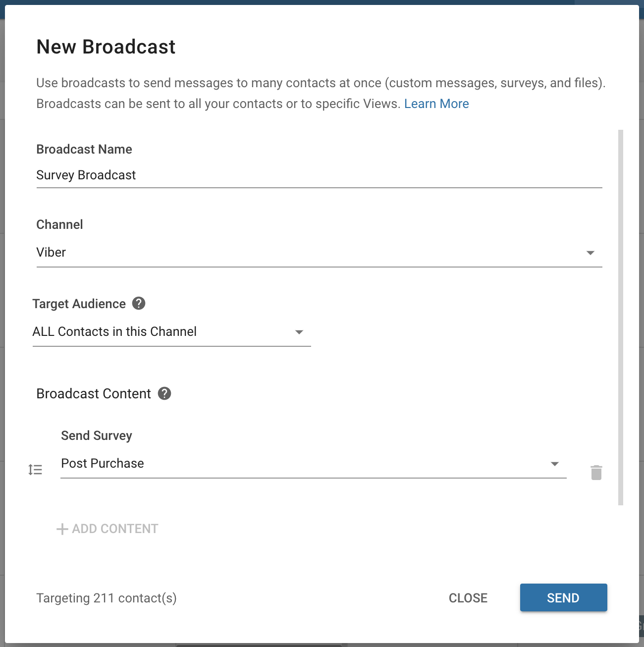Delete the Post Purchase survey content

596,473
